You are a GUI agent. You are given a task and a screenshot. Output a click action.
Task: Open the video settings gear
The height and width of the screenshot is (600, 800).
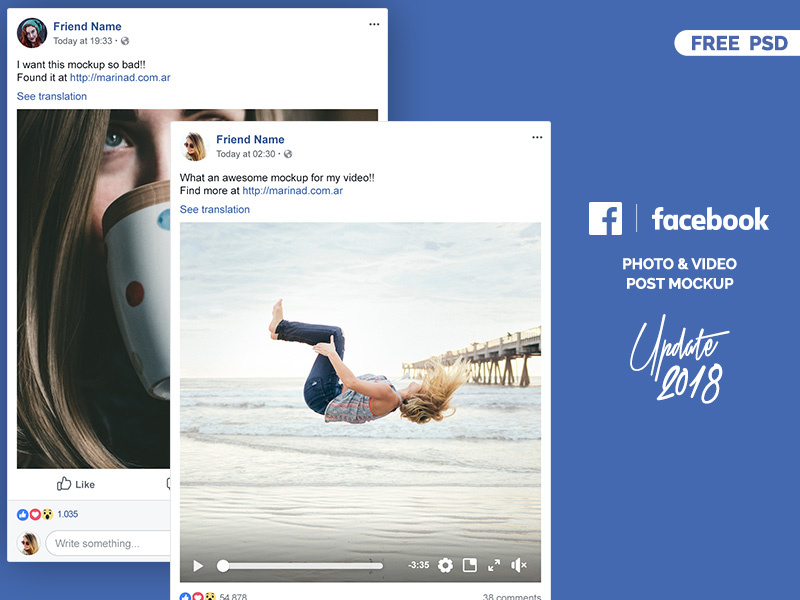point(445,565)
